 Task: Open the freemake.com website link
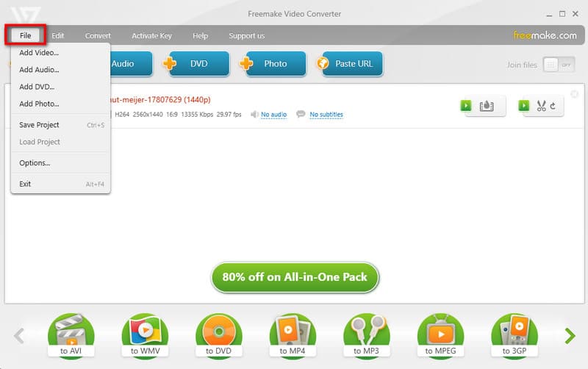pos(545,35)
